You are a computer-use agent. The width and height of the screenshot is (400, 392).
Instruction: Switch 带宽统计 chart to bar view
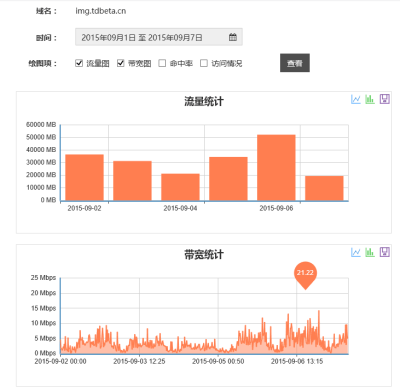click(370, 252)
